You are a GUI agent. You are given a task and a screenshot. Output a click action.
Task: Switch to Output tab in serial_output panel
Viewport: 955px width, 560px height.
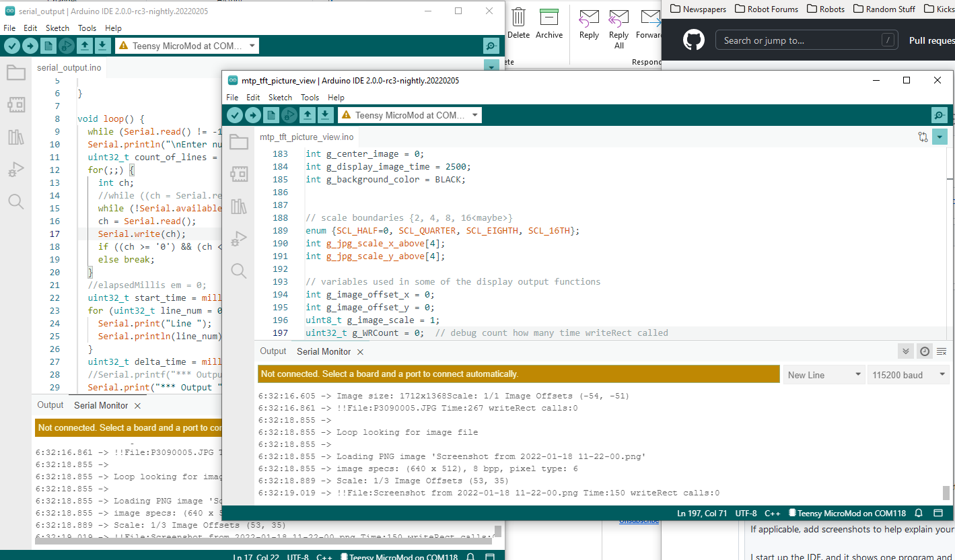pyautogui.click(x=50, y=405)
